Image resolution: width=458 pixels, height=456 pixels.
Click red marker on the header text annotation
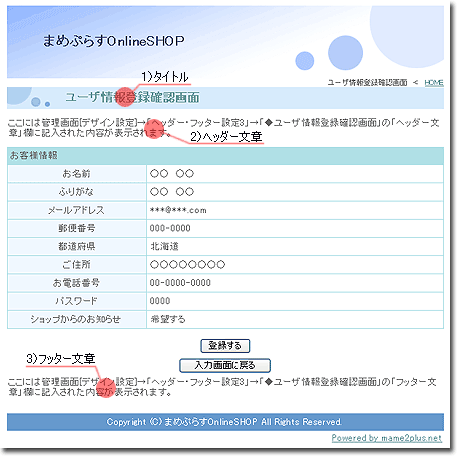tap(154, 129)
